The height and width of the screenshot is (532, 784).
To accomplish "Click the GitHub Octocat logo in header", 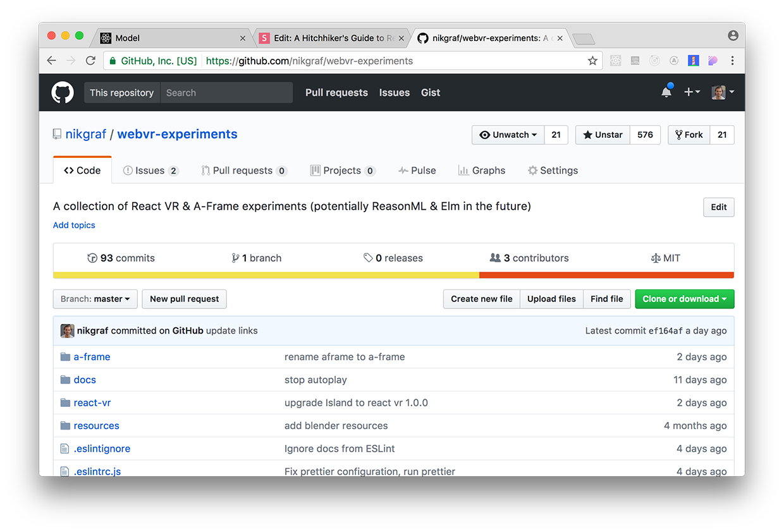I will pos(63,92).
